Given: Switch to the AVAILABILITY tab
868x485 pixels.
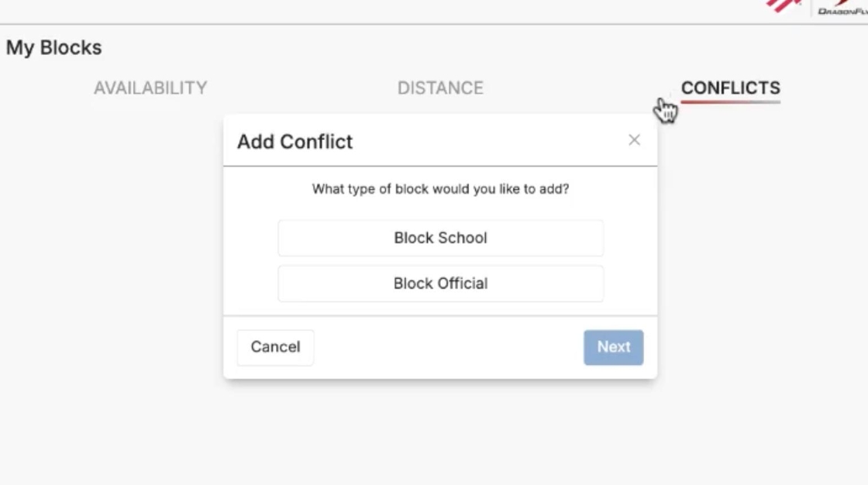Looking at the screenshot, I should [150, 88].
